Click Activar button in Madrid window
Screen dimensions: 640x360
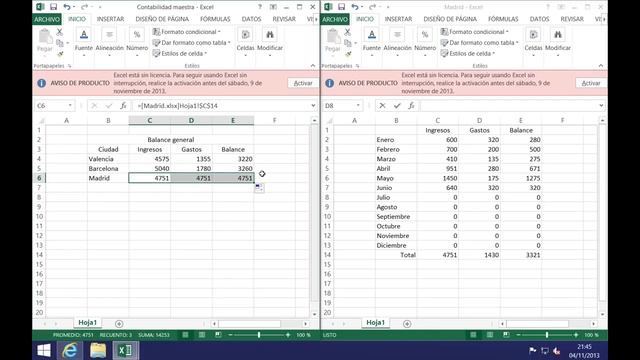point(591,83)
